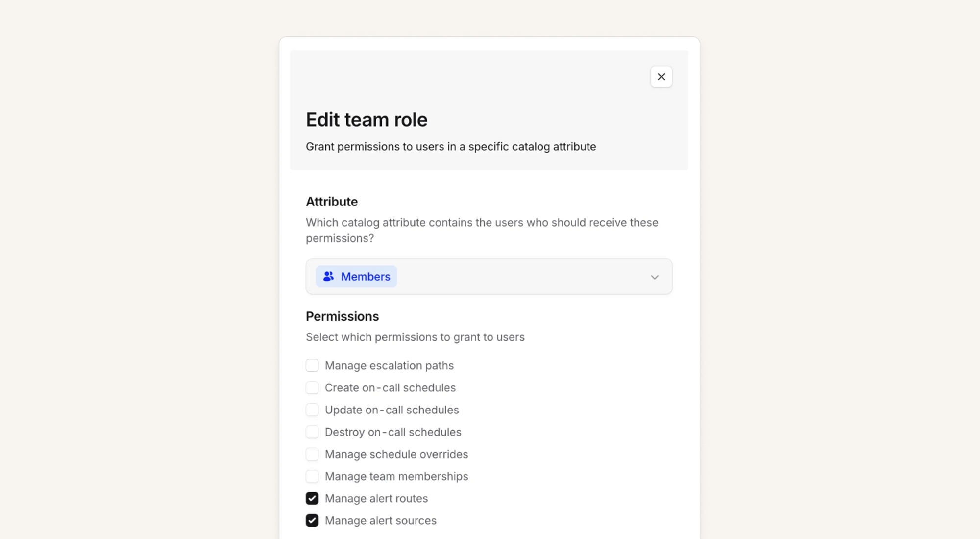Close the Edit team role dialog
Screen dimensions: 980x539
coord(661,77)
